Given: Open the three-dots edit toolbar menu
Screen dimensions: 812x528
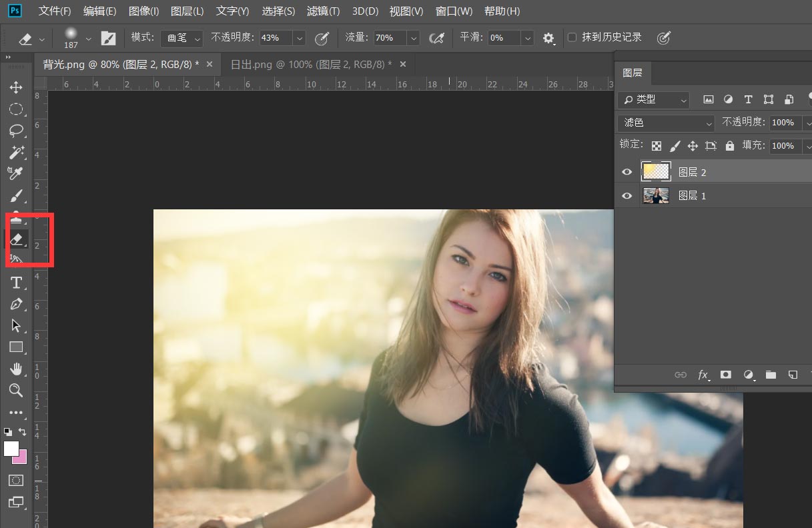Looking at the screenshot, I should coord(16,413).
